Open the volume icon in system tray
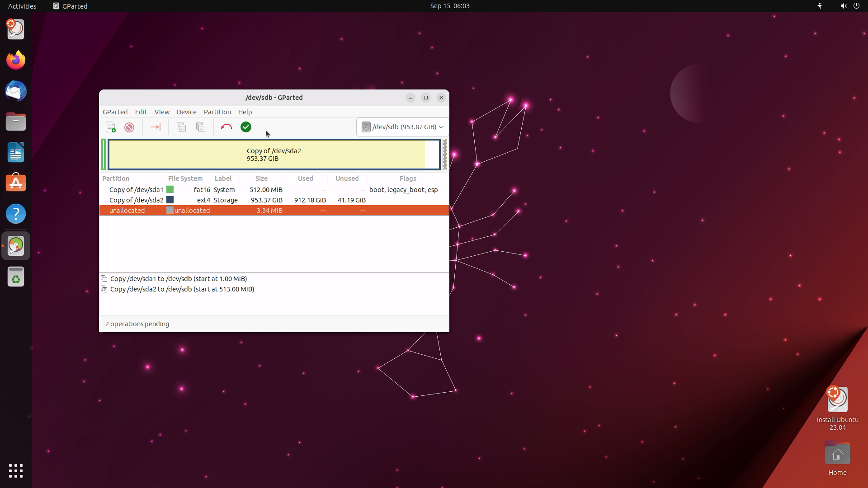The image size is (868, 488). coord(844,6)
